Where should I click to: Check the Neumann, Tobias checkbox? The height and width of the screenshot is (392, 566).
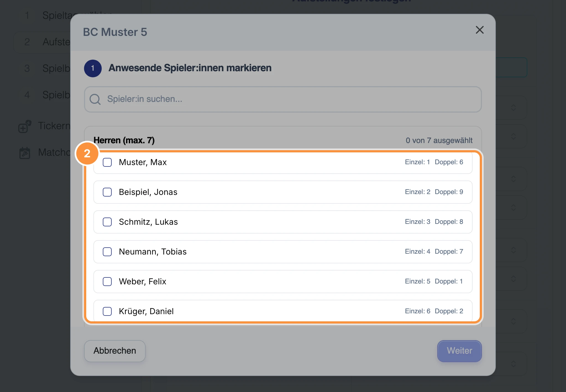(x=107, y=252)
